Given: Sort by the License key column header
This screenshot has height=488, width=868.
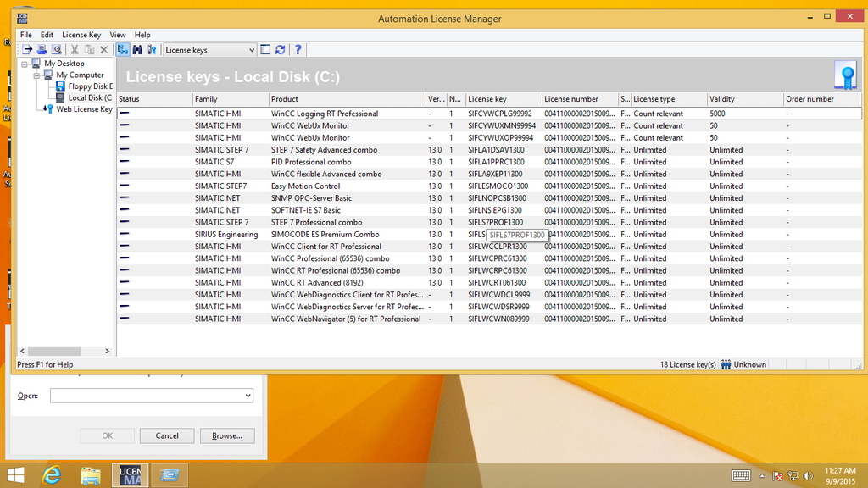Looking at the screenshot, I should [x=504, y=99].
